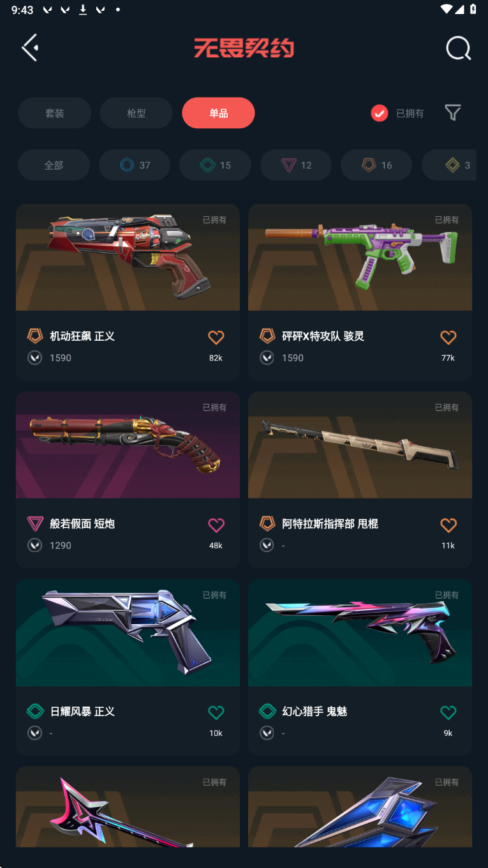Choose the 全部 filter chip
This screenshot has width=488, height=868.
[54, 165]
